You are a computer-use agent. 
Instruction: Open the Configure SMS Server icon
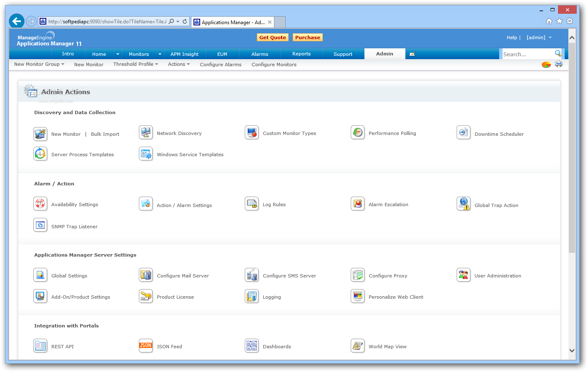[x=252, y=275]
